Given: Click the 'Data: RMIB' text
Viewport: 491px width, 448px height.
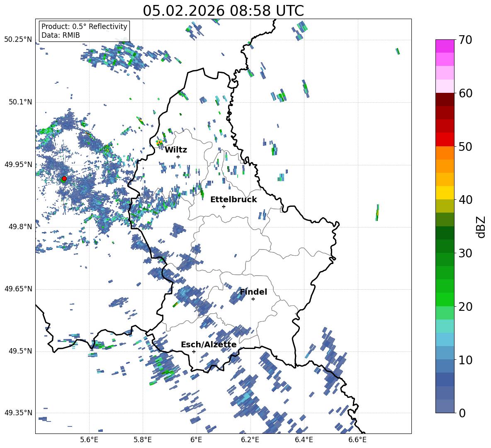Looking at the screenshot, I should click(x=61, y=35).
